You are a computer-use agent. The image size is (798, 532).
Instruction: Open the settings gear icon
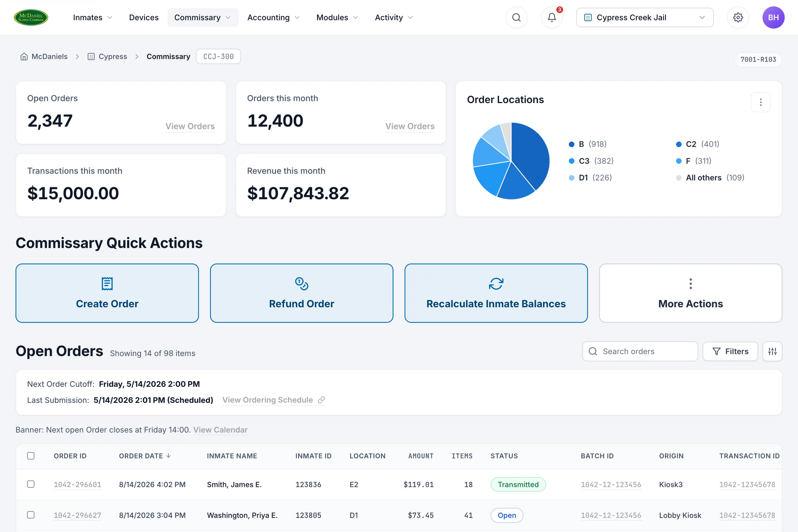click(738, 17)
